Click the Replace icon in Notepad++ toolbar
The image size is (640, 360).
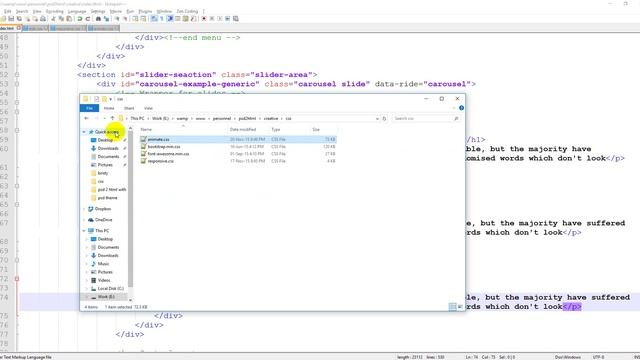pyautogui.click(x=107, y=19)
